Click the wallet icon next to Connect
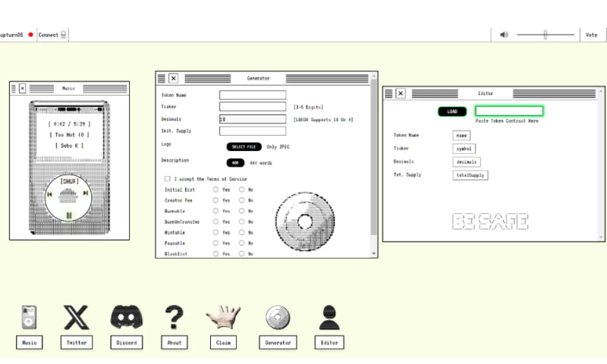Image resolution: width=607 pixels, height=364 pixels. [x=64, y=35]
